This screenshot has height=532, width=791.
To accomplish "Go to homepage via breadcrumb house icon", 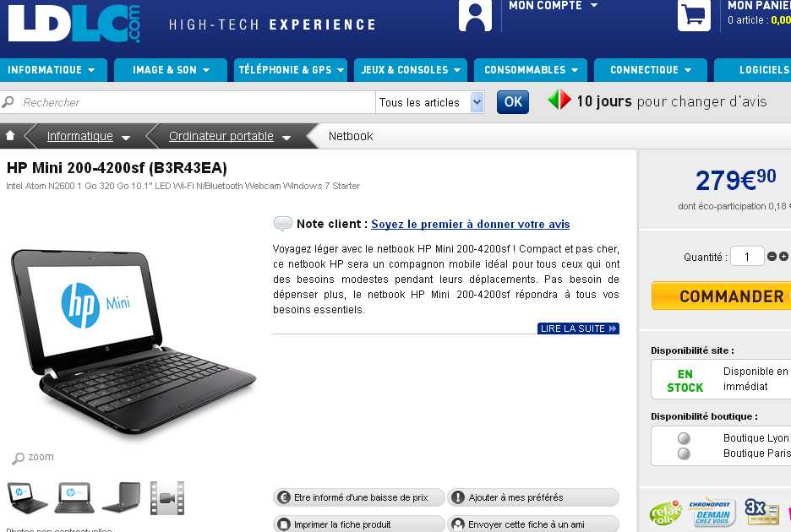I will [9, 135].
